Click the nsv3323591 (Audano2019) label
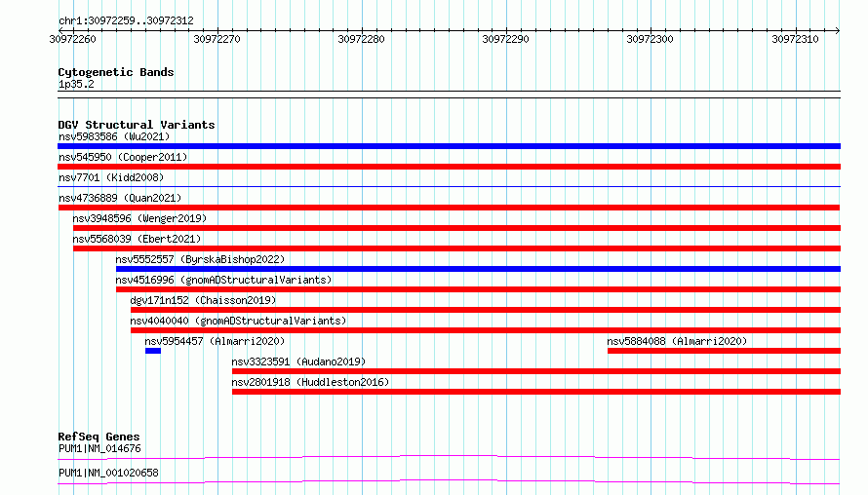 [299, 362]
